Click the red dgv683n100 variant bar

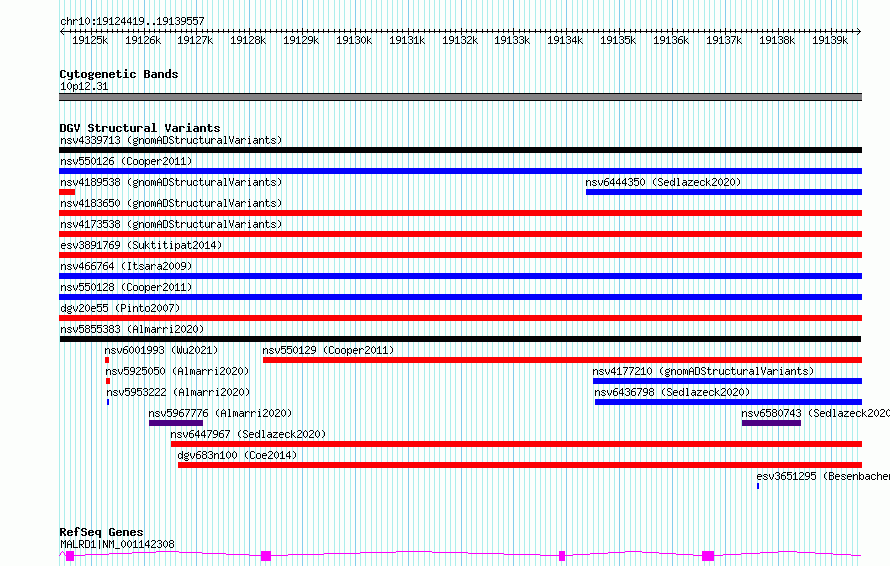click(520, 465)
